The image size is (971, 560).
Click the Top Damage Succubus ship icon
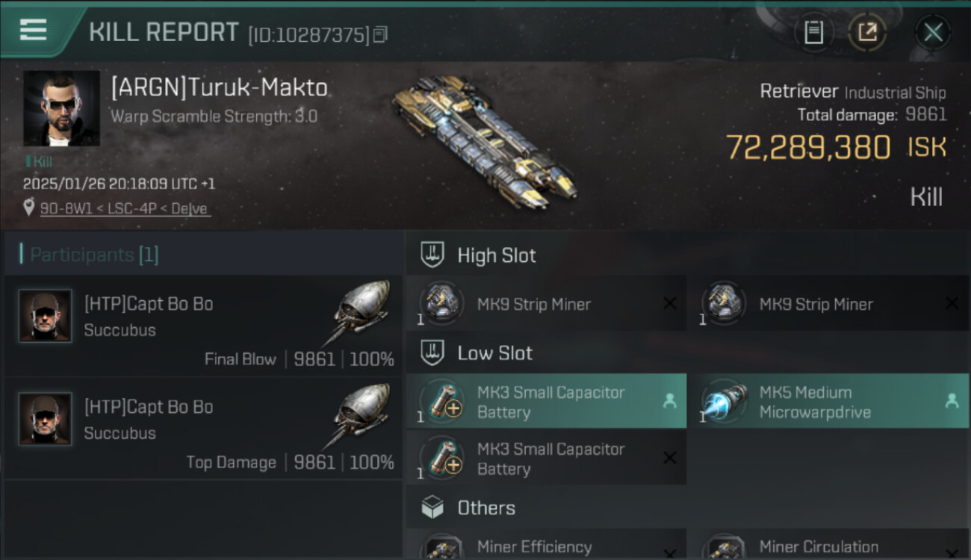(361, 414)
